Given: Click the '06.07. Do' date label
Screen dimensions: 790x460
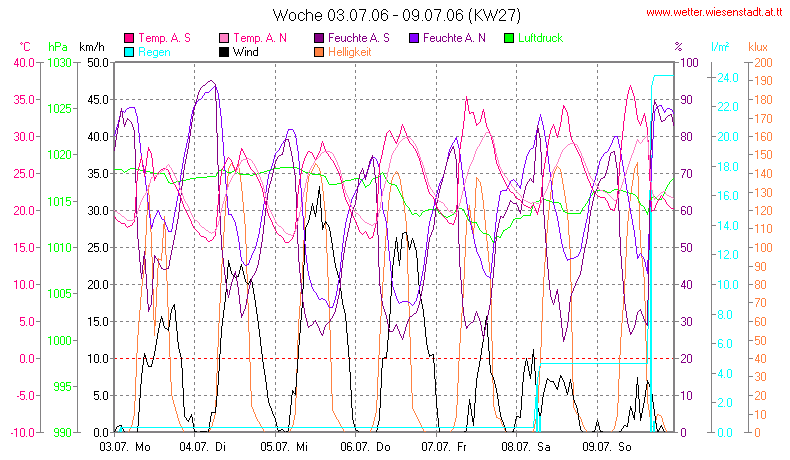Looking at the screenshot, I should (x=365, y=447).
